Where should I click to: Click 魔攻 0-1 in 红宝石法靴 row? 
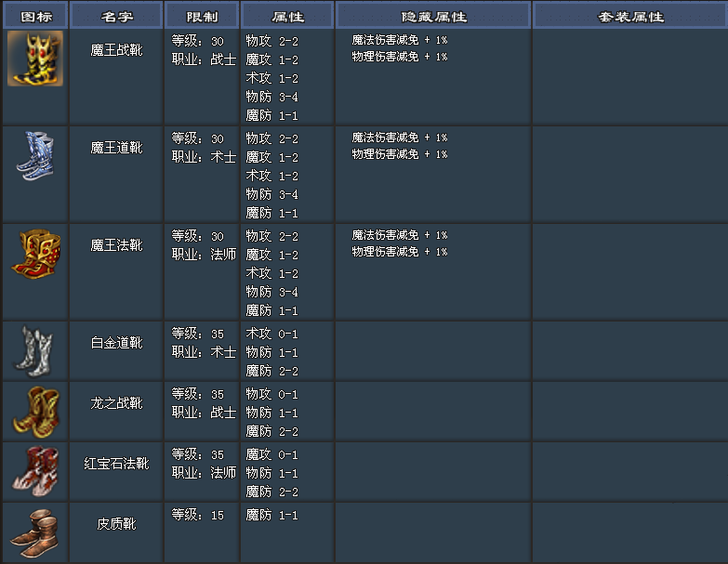coord(272,454)
